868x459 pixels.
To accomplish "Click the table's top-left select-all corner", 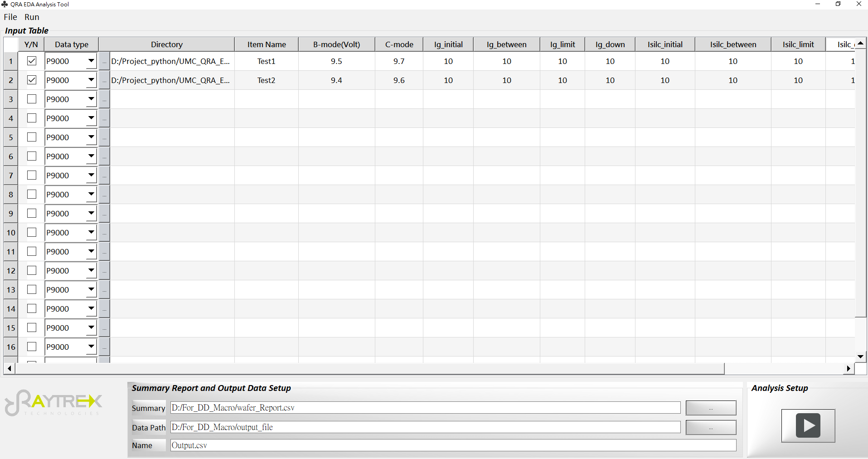I will 11,44.
